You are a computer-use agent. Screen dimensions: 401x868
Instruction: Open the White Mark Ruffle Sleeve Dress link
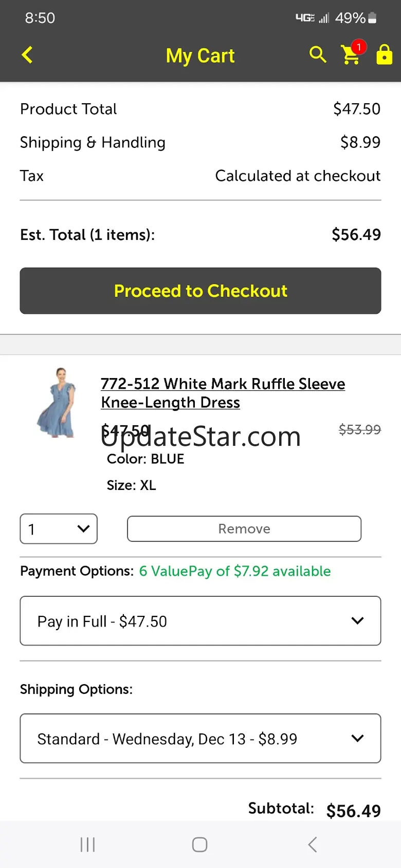(x=223, y=393)
